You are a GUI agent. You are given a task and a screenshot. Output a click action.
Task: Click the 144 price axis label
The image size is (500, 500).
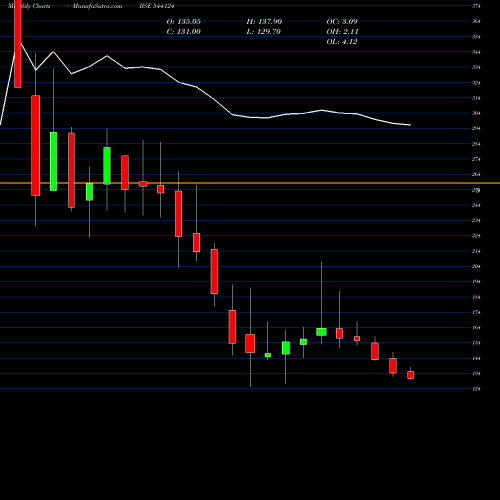click(476, 358)
